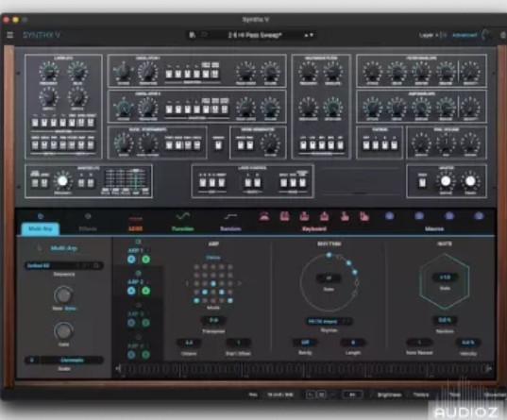Switch to the Random tab
Image resolution: width=507 pixels, height=420 pixels.
(x=230, y=229)
